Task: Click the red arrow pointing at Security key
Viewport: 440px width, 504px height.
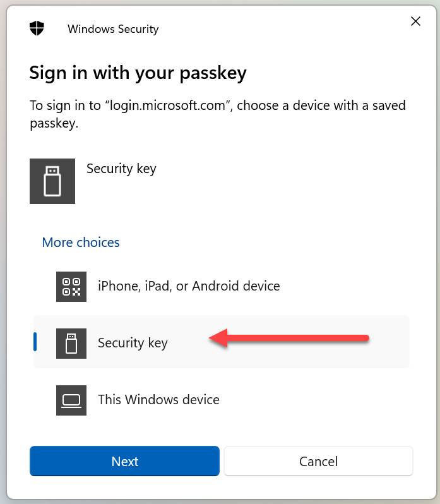Action: tap(288, 338)
